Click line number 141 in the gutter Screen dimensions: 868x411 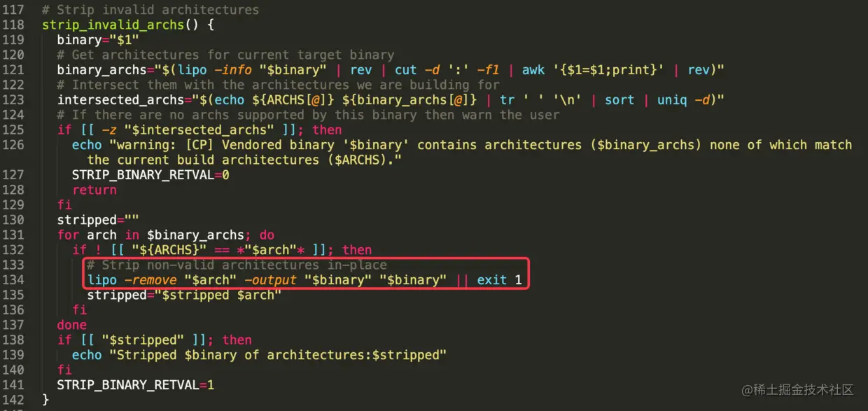click(13, 386)
